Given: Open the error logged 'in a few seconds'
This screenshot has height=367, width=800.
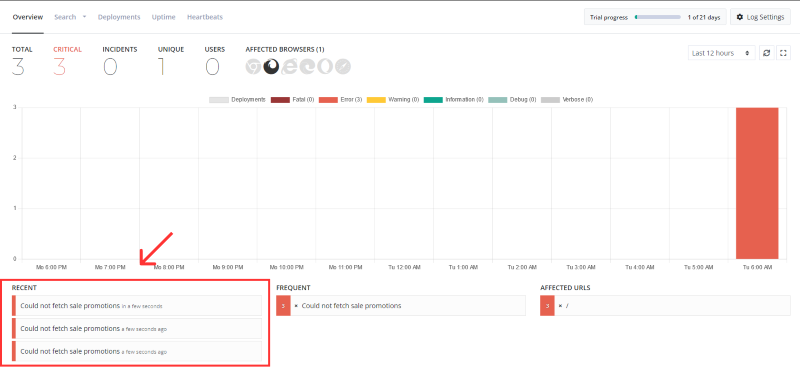Looking at the screenshot, I should [137, 306].
